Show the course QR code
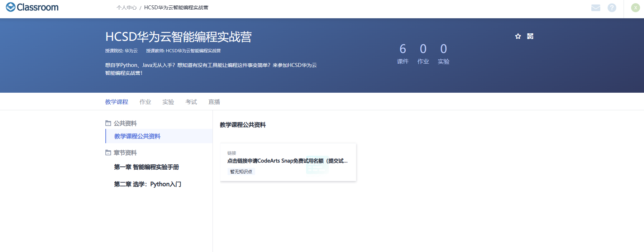Viewport: 644px width, 252px height. coord(530,36)
